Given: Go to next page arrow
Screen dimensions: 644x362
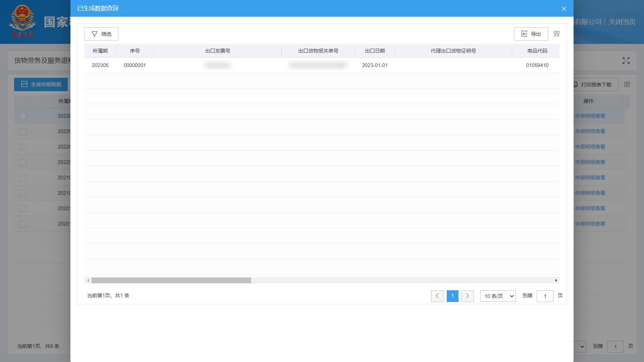Looking at the screenshot, I should point(467,296).
